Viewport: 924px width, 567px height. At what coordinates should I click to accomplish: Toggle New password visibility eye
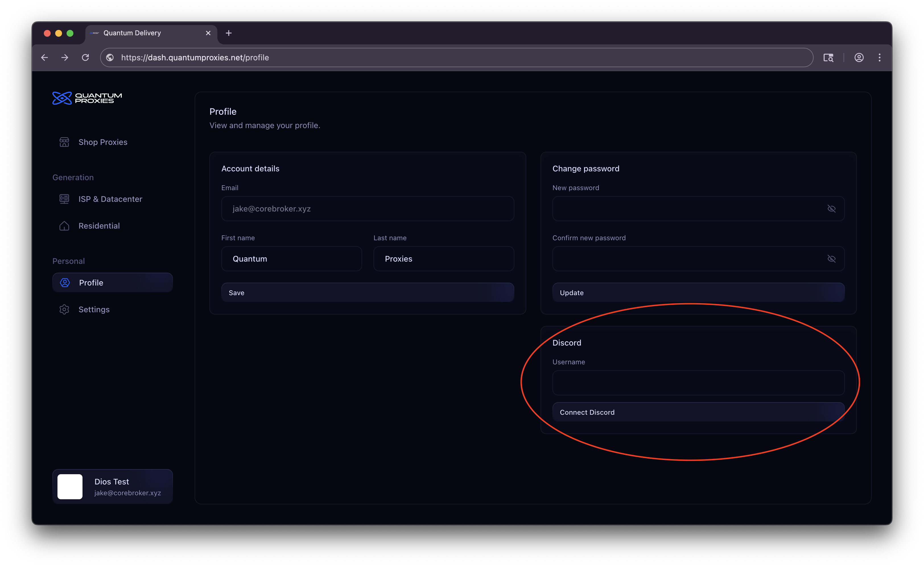pos(831,209)
